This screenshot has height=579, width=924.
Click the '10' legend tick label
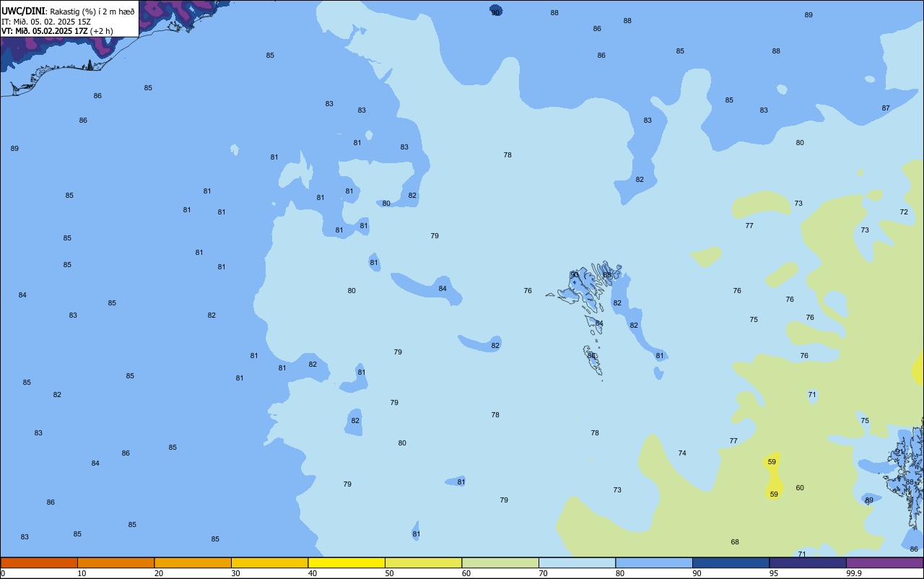pos(82,573)
